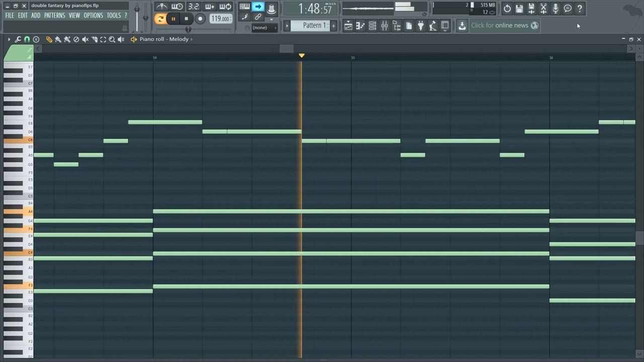Select the Mute tool in piano roll

(x=86, y=39)
